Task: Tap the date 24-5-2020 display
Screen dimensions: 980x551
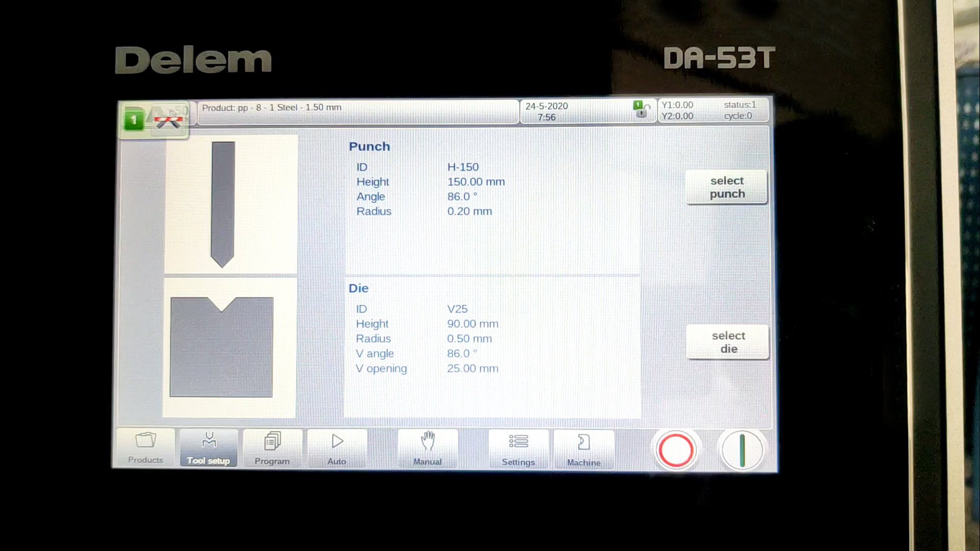Action: 547,106
